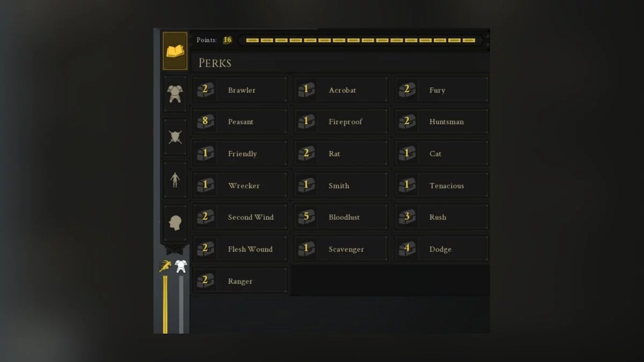Click the chest icon beside Bloodlust

(306, 217)
